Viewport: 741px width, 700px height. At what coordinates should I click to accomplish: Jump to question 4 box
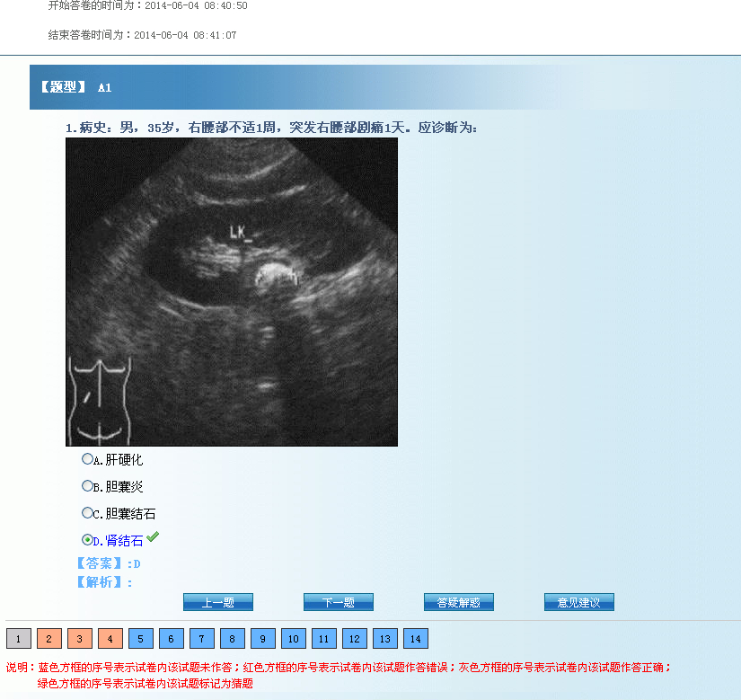(x=110, y=639)
